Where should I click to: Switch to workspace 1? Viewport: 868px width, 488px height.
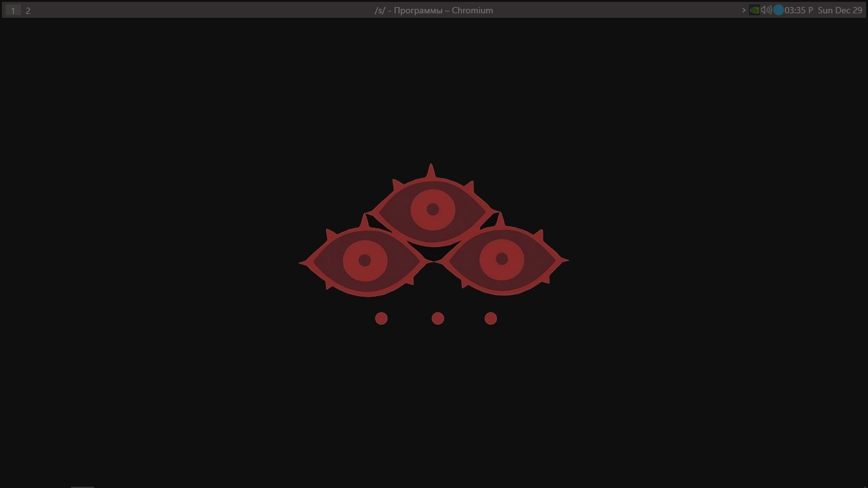13,10
